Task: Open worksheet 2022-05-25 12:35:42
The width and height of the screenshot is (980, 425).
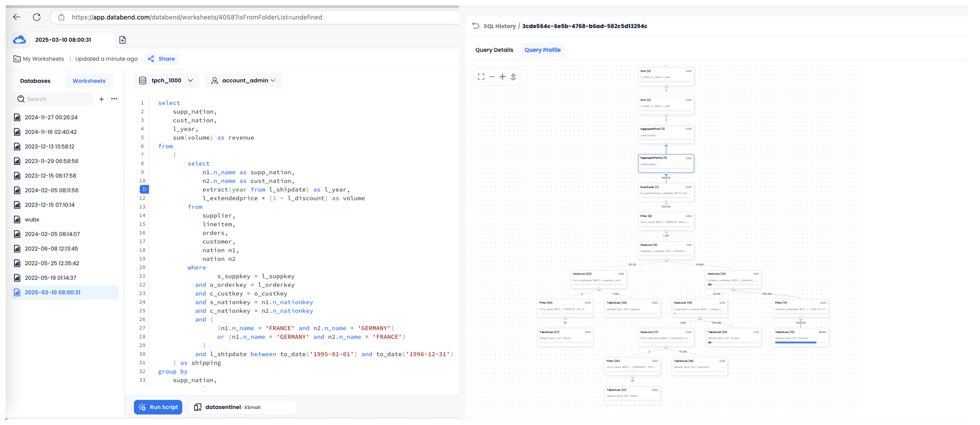Action: click(x=65, y=263)
